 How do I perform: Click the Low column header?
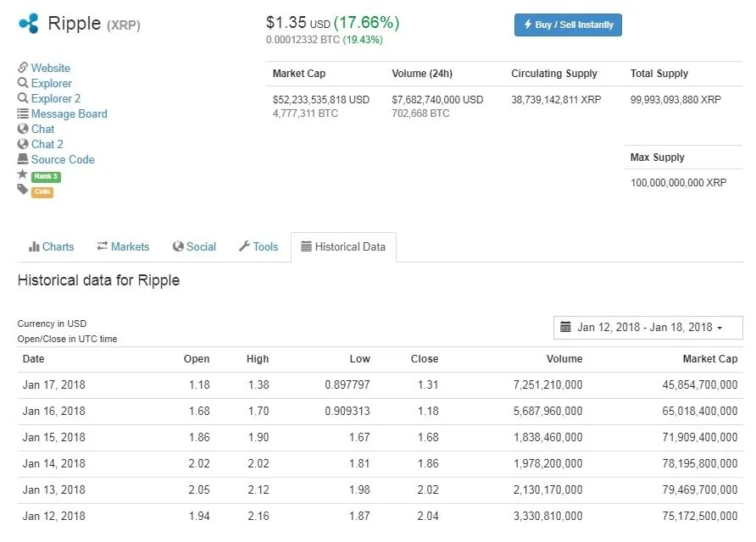[x=359, y=359]
